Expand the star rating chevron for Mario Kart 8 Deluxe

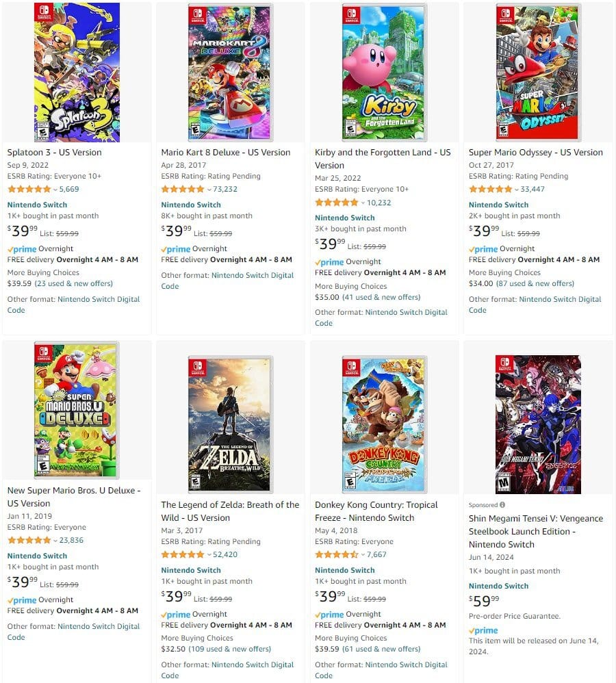209,190
